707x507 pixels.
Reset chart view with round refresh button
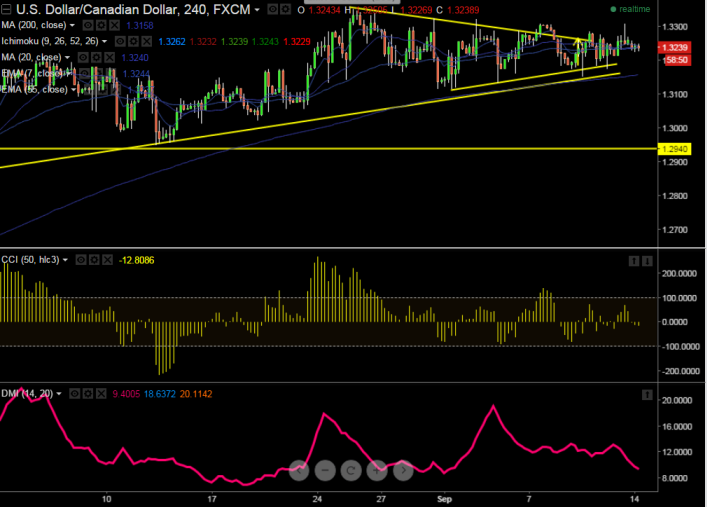point(350,470)
